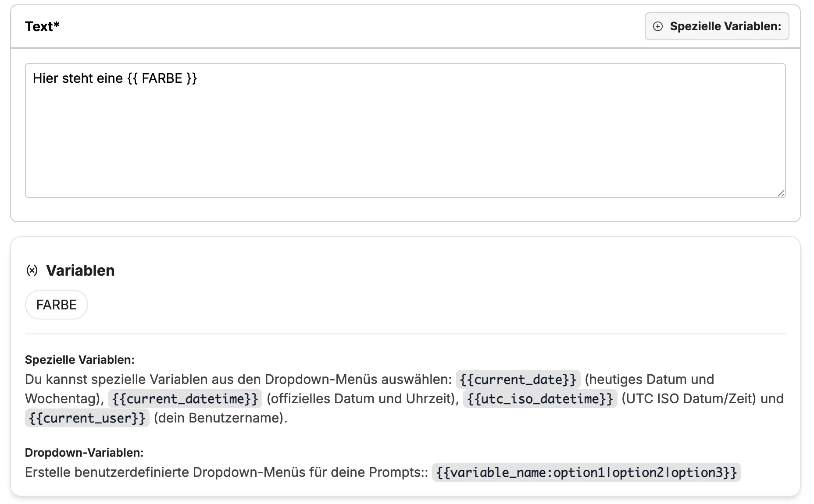Click the {{current_user}} code snippet
Screen dimensions: 814x504
(87, 418)
